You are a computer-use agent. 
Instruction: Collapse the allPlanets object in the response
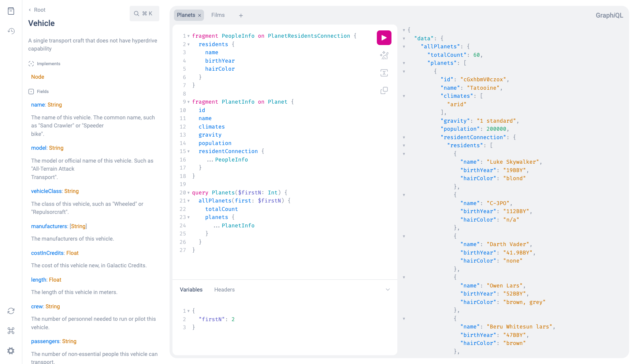(404, 47)
